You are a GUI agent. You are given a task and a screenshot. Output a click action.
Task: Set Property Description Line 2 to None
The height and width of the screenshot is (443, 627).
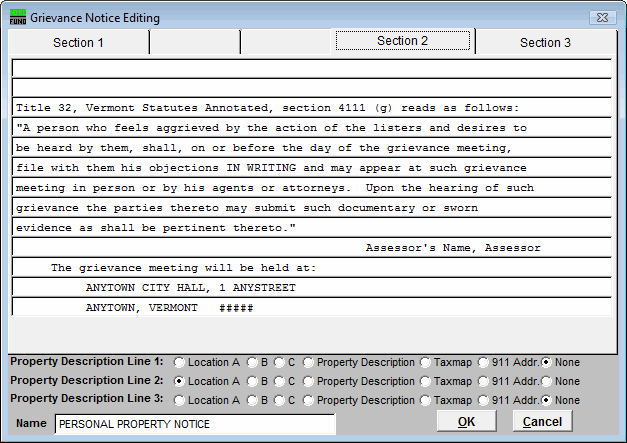pyautogui.click(x=547, y=381)
